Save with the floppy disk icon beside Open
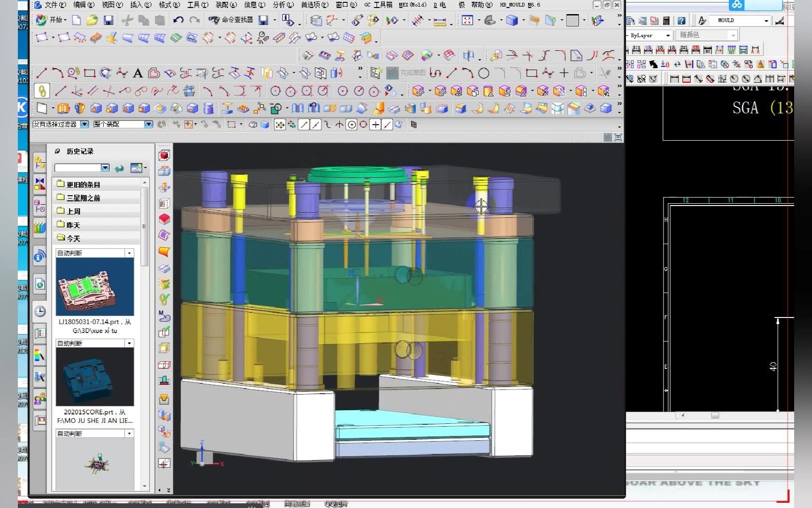This screenshot has width=812, height=508. tap(109, 20)
